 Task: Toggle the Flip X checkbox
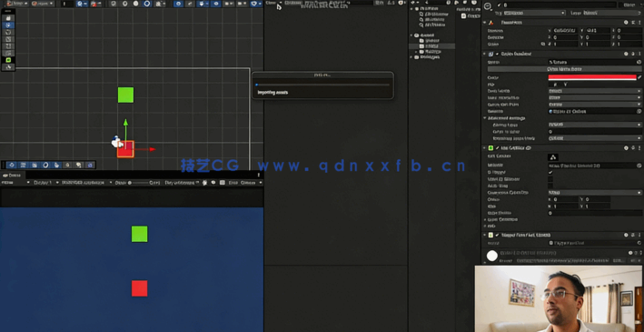556,85
